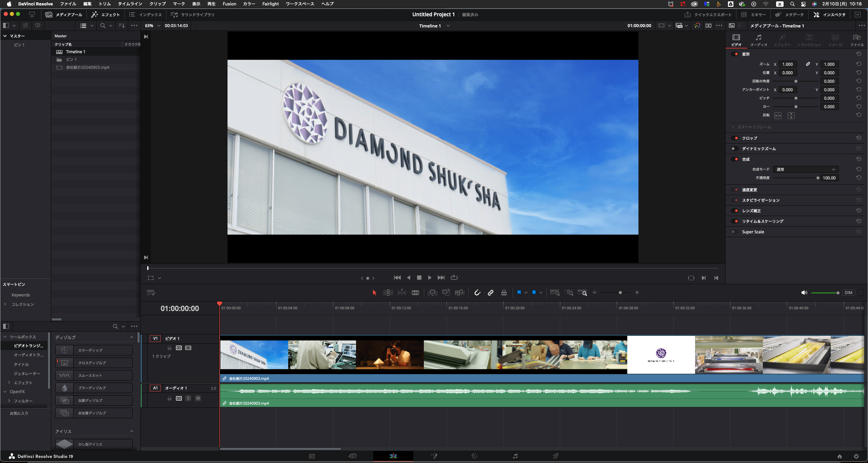The width and height of the screenshot is (868, 463).
Task: Click the full extent zoom icon
Action: pos(555,293)
